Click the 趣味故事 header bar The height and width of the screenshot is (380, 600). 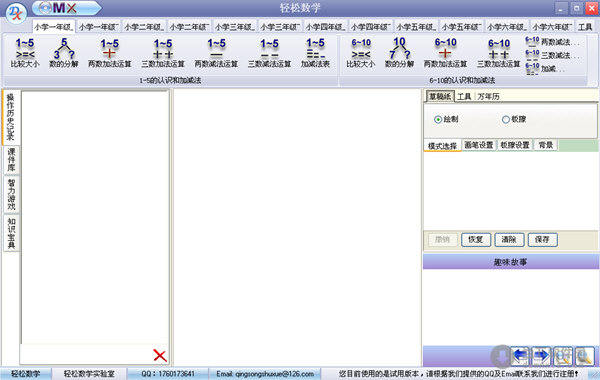511,262
